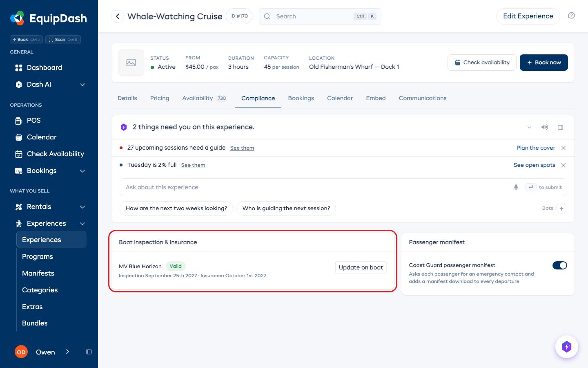Click the Ask about this experience field
This screenshot has height=368, width=588.
coord(343,187)
